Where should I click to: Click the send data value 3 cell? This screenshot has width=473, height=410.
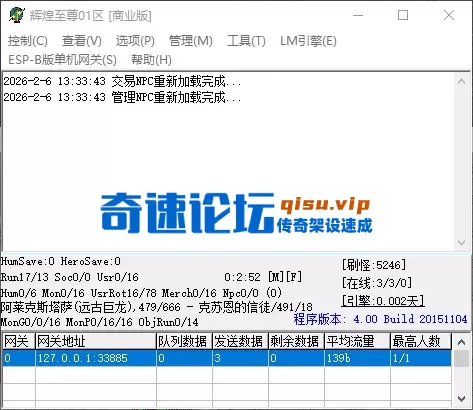click(x=240, y=358)
